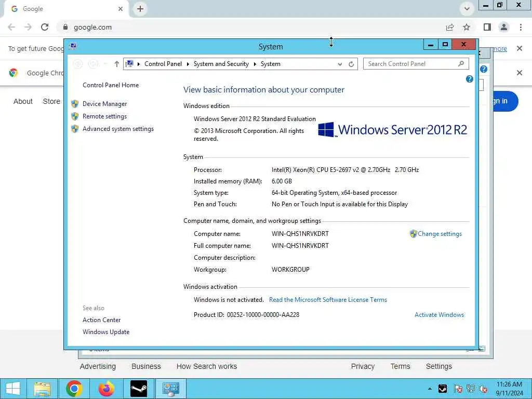Image resolution: width=532 pixels, height=399 pixels.
Task: Click the Action Center flag tray icon
Action: [x=458, y=389]
